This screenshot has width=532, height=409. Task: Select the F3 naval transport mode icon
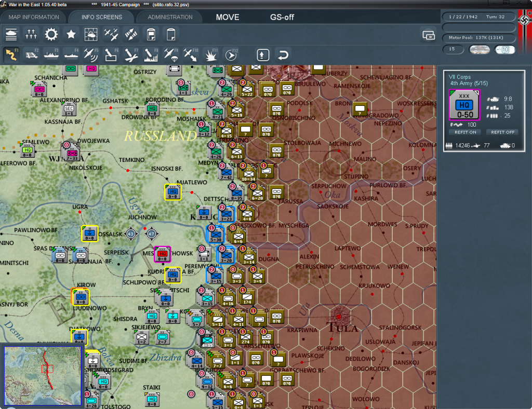(51, 54)
